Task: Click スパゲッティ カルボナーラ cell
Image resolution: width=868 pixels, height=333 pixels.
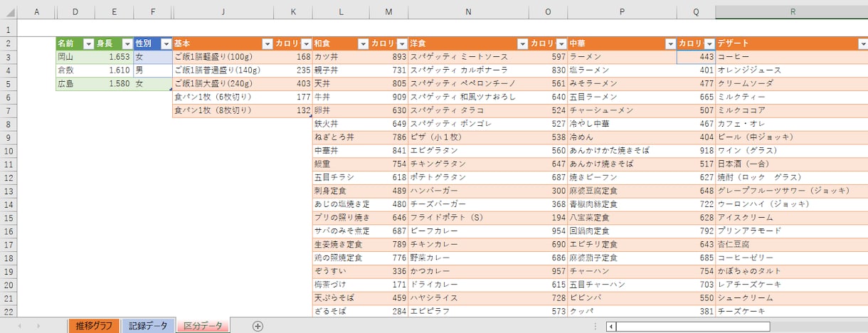Action: click(467, 70)
